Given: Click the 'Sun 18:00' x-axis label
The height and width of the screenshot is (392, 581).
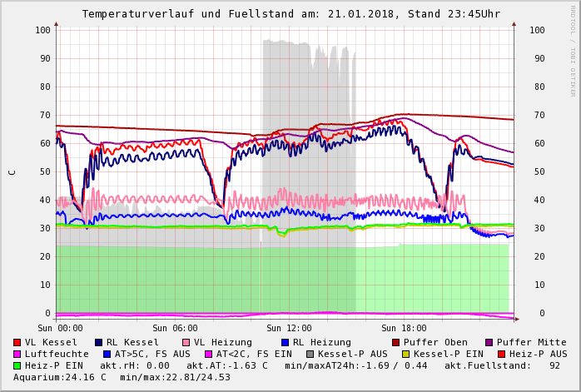Looking at the screenshot, I should pyautogui.click(x=404, y=328).
